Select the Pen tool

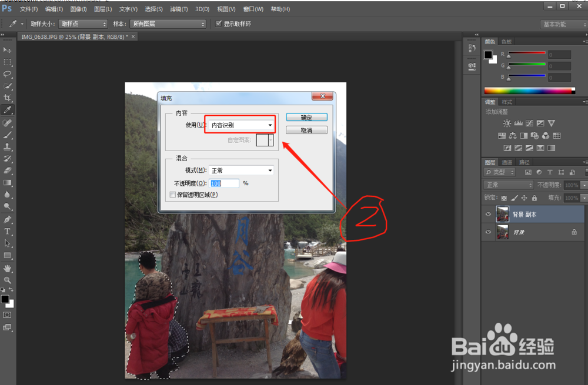pos(7,219)
